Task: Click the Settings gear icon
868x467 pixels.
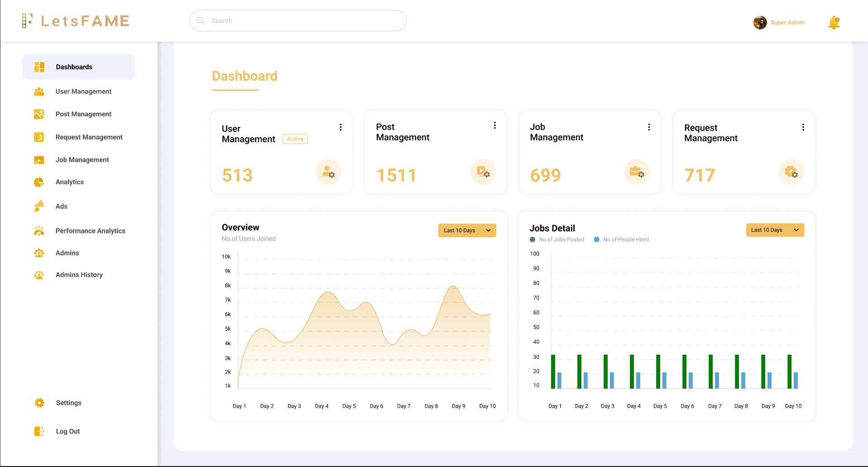Action: (x=39, y=403)
